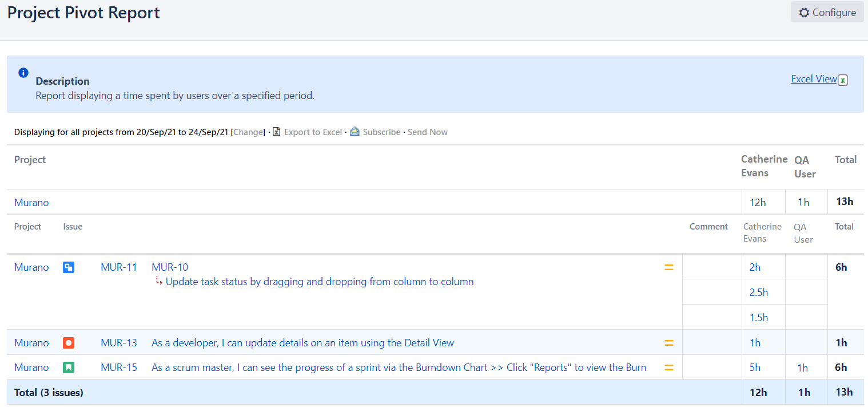The image size is (868, 407).
Task: Click the blue subtask icon for MUR-11
Action: pyautogui.click(x=69, y=267)
